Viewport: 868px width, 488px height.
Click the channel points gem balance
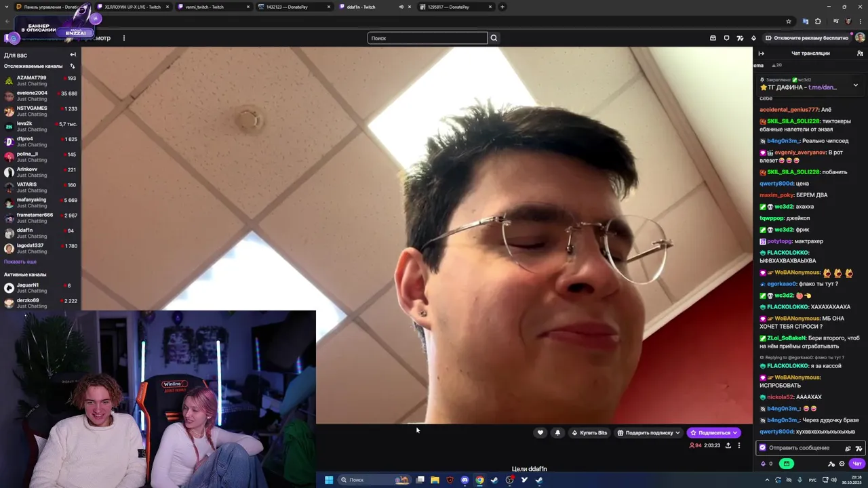pos(767,464)
